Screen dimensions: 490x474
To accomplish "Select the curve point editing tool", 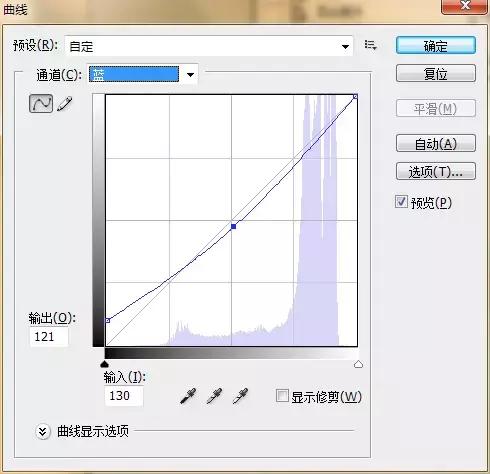I will click(x=41, y=103).
